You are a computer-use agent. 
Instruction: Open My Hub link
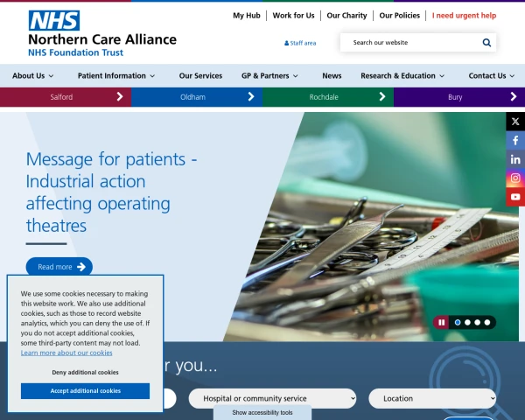click(247, 16)
